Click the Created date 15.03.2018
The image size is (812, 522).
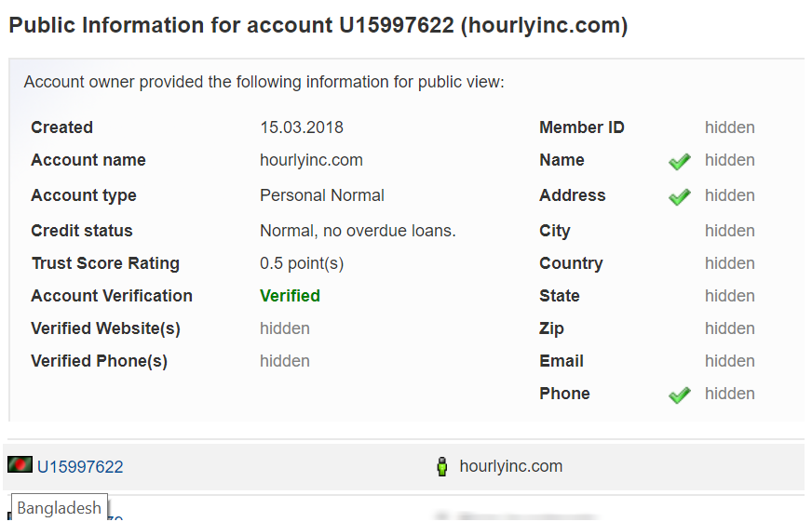302,127
